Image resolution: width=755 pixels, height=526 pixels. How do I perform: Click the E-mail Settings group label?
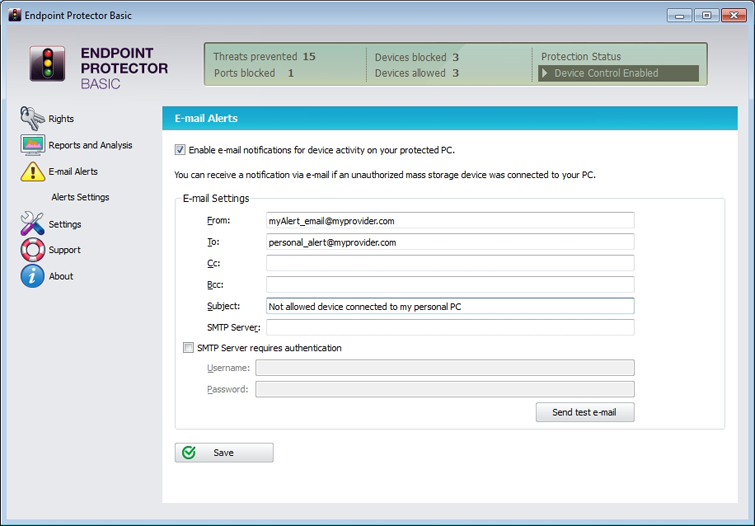pos(216,198)
